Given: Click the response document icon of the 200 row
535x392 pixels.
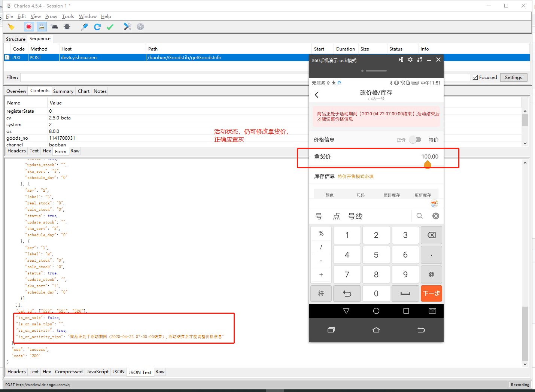Looking at the screenshot, I should click(x=7, y=57).
